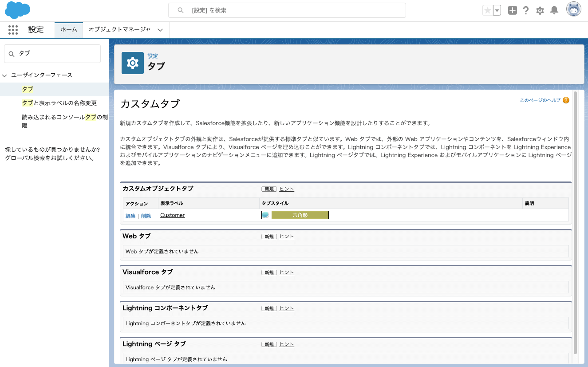Open the user profile avatar
The width and height of the screenshot is (588, 367).
pos(574,9)
